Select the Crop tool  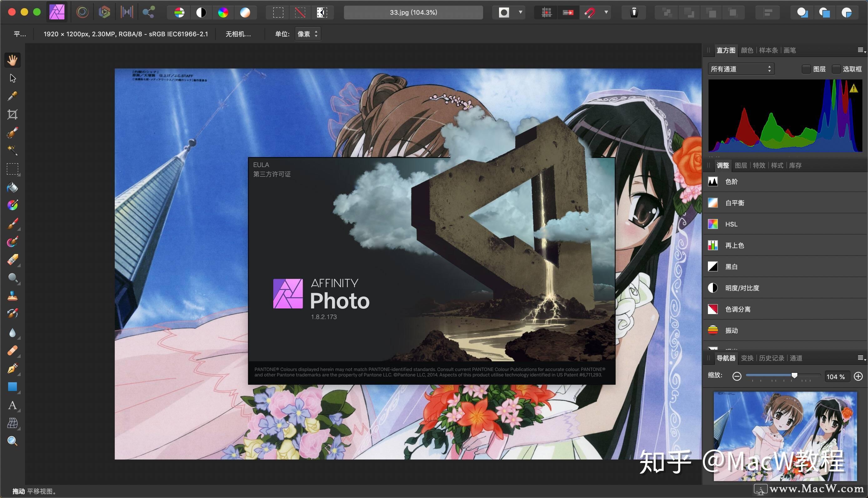click(x=13, y=115)
